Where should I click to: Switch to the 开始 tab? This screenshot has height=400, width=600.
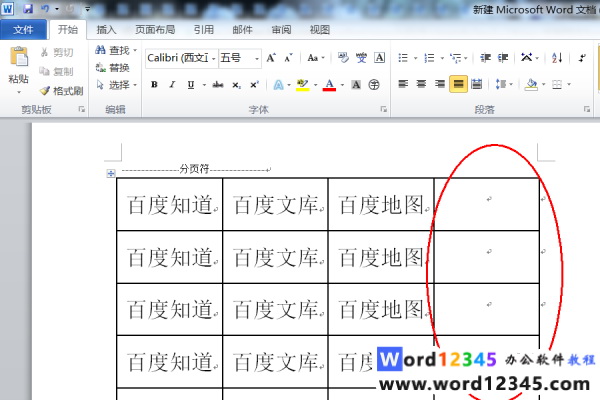click(67, 29)
